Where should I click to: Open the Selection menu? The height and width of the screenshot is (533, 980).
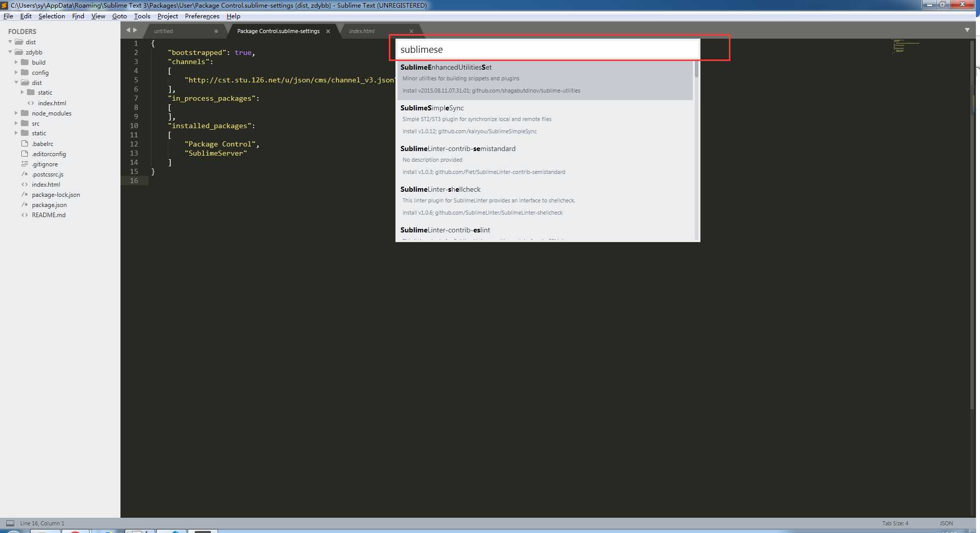52,16
